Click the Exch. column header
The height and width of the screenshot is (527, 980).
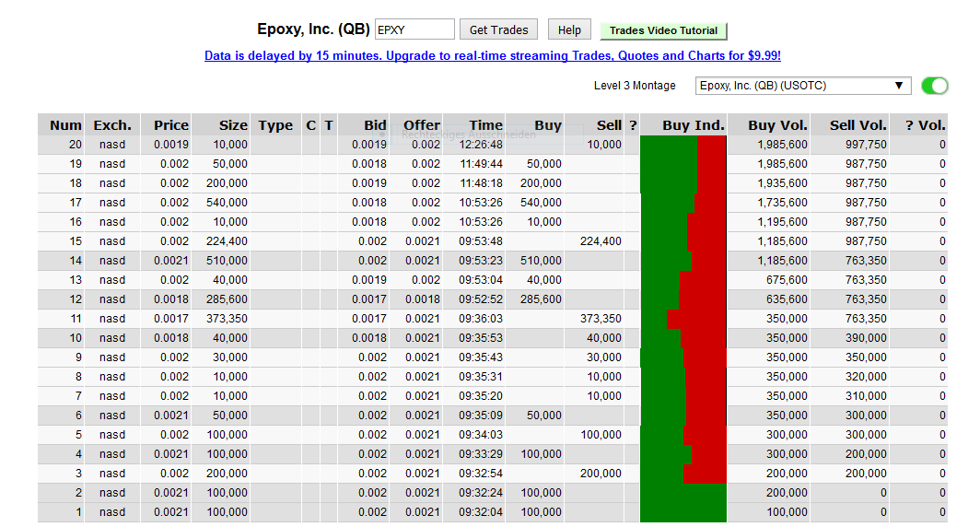click(x=112, y=125)
